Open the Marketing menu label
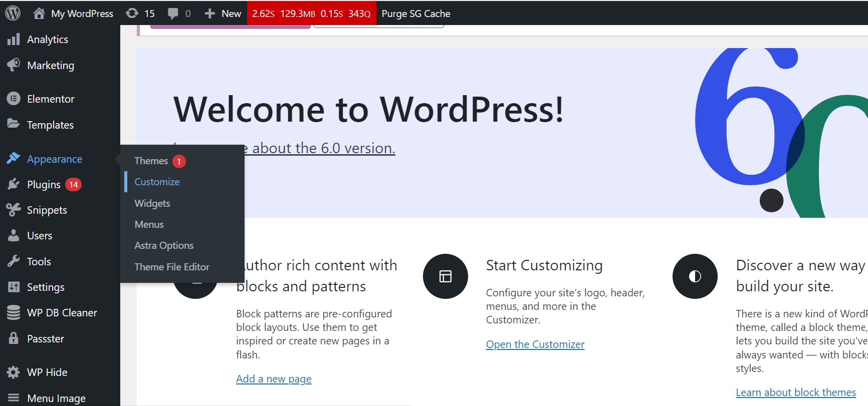This screenshot has width=868, height=406. 51,65
